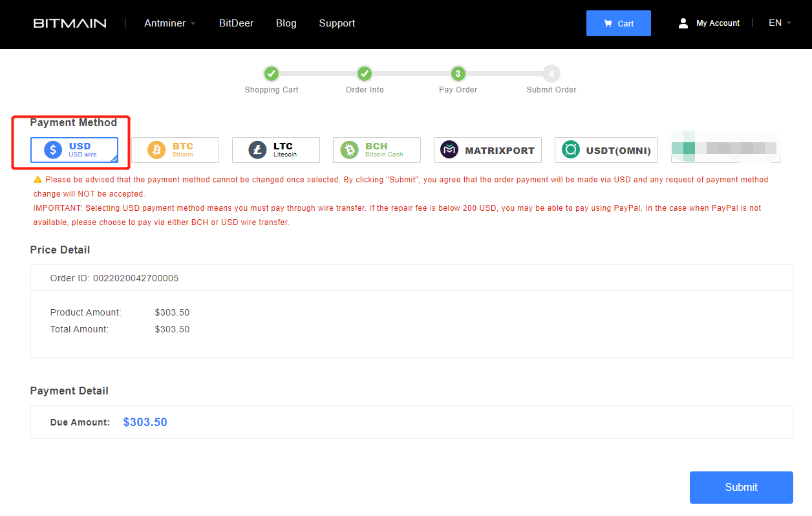Click the orange warning triangle icon
Viewport: 812px width, 516px height.
[37, 179]
